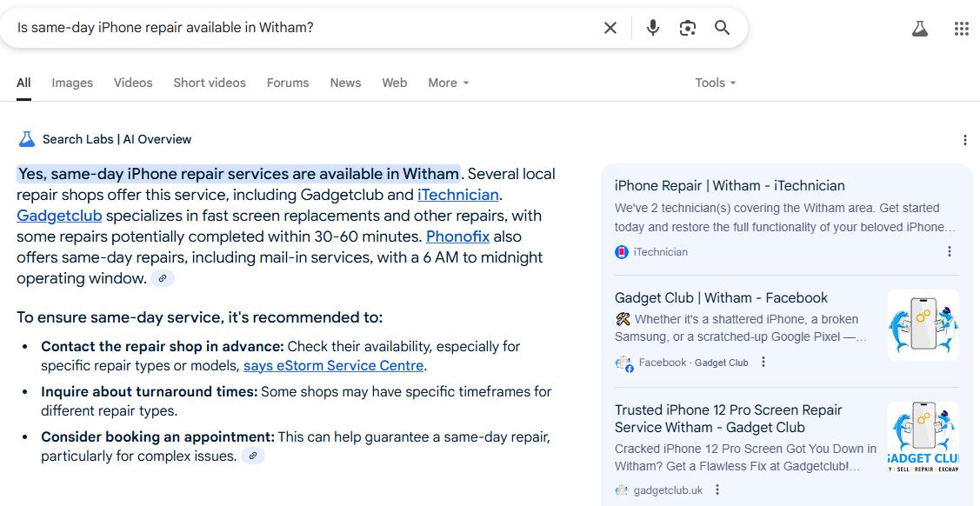This screenshot has height=506, width=980.
Task: Follow the Phonofix link
Action: [x=457, y=236]
